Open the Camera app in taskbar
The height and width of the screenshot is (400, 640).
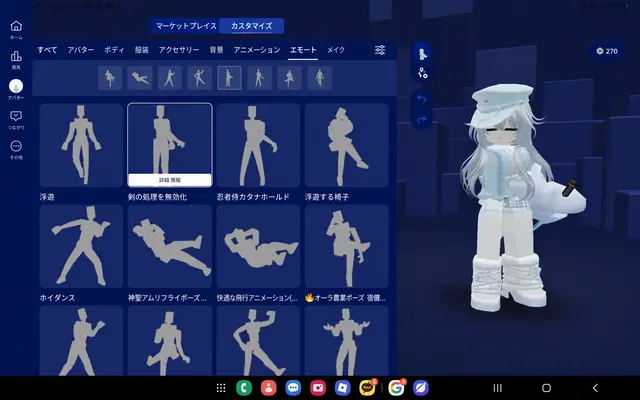[x=318, y=388]
